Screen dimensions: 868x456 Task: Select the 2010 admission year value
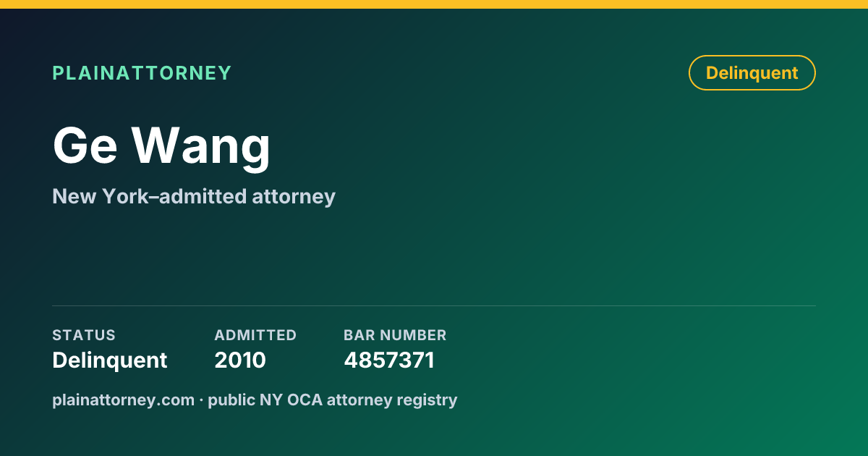coord(240,360)
